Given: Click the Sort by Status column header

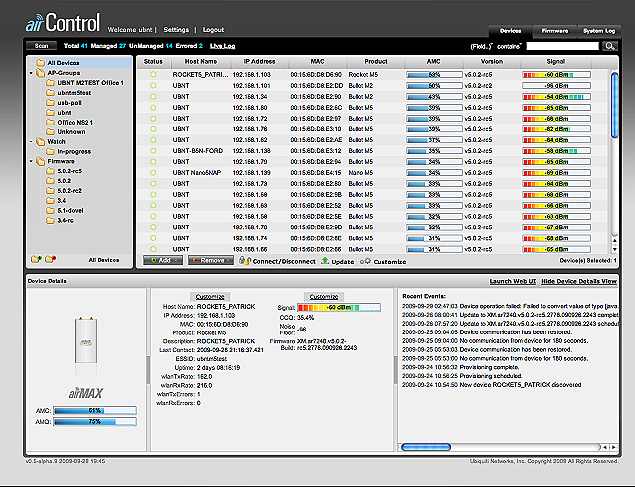Looking at the screenshot, I should click(153, 62).
